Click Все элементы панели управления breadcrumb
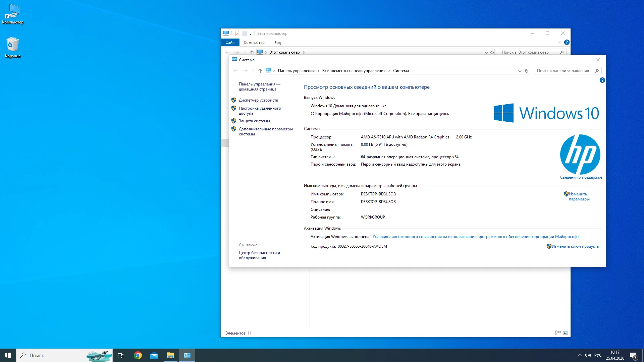644x362 pixels. tap(354, 71)
